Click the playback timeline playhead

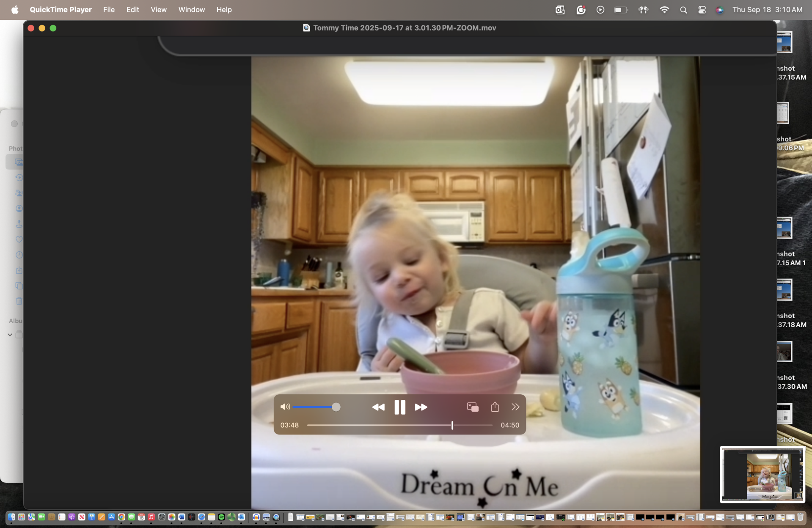tap(452, 425)
